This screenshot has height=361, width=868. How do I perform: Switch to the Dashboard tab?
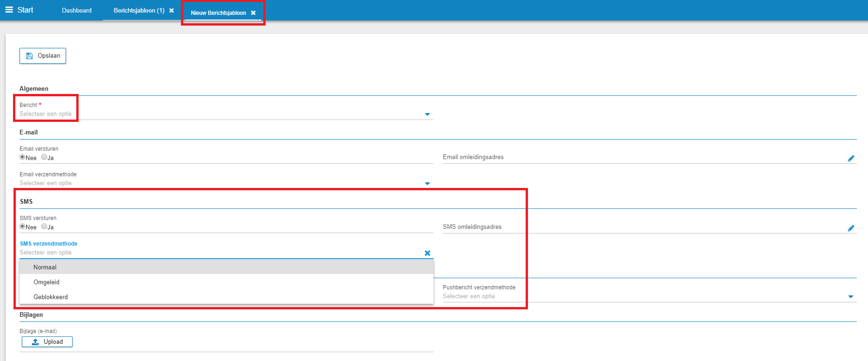pos(77,10)
